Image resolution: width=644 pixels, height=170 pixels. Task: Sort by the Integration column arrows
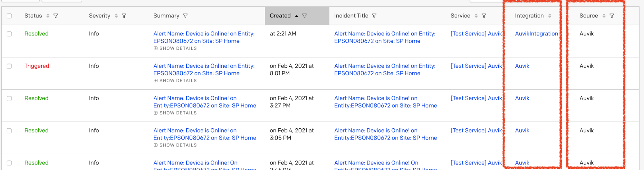tap(550, 16)
